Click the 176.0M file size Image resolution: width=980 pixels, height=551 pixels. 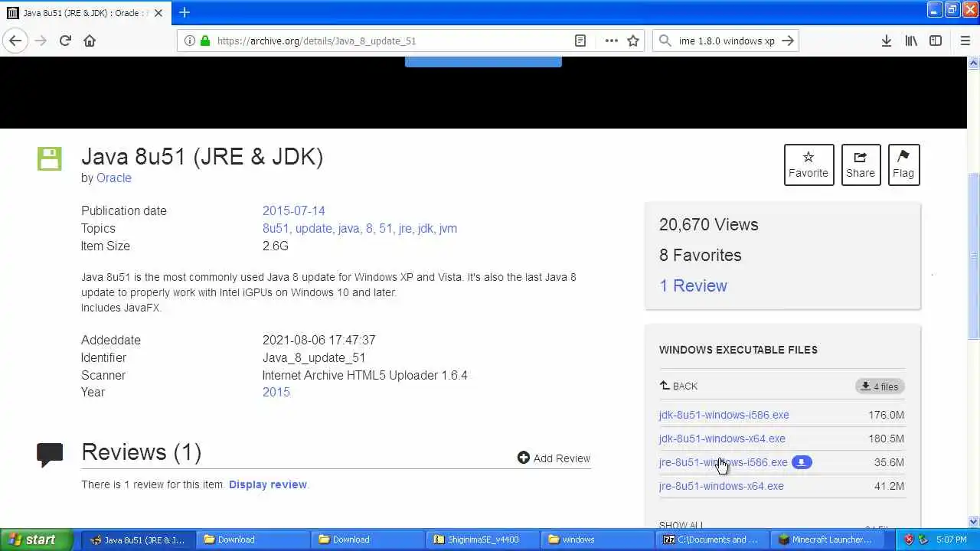(886, 415)
